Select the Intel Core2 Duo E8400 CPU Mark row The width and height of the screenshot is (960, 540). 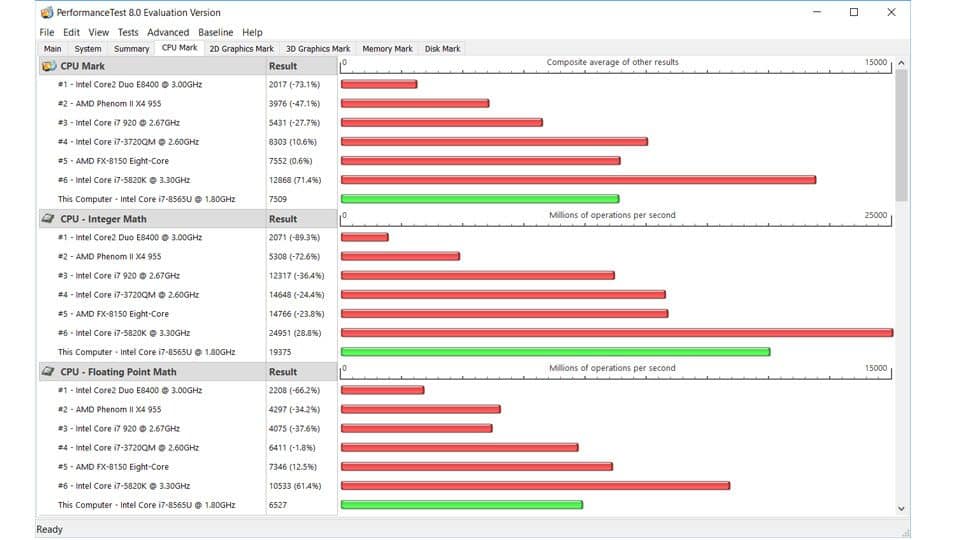(x=130, y=85)
